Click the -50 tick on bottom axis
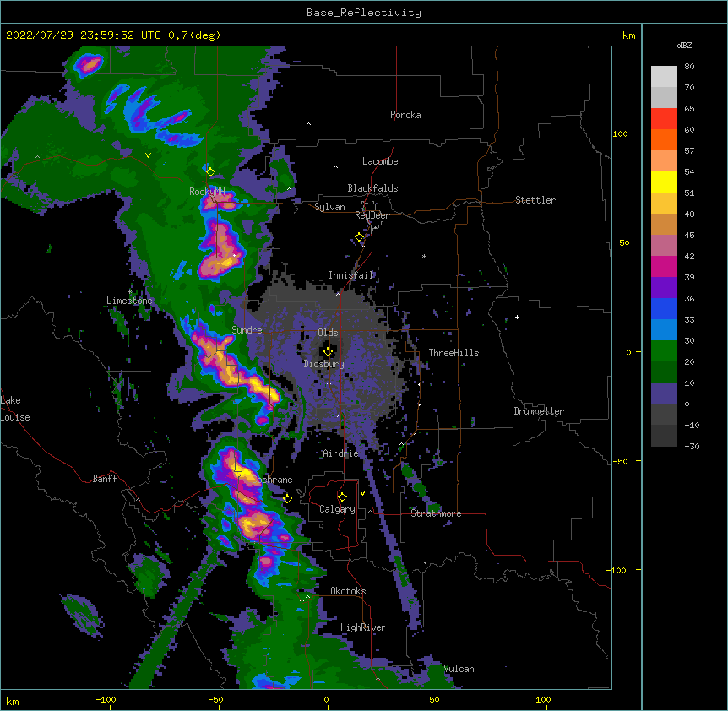Image resolution: width=728 pixels, height=711 pixels. (215, 699)
